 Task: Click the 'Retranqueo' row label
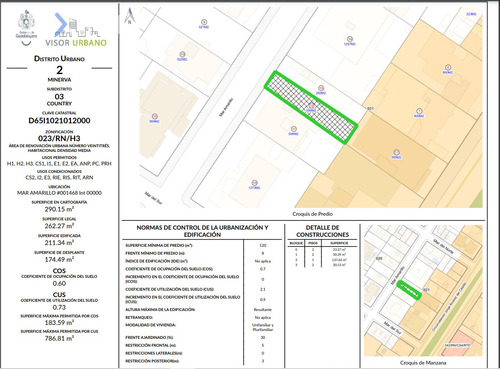tap(139, 318)
